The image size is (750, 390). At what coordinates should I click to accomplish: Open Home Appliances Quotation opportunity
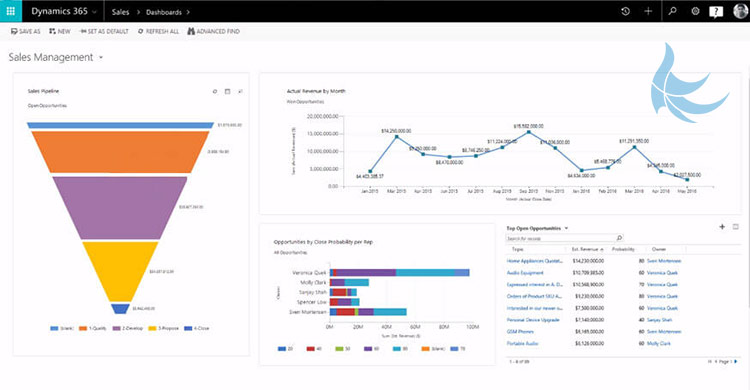pyautogui.click(x=535, y=261)
